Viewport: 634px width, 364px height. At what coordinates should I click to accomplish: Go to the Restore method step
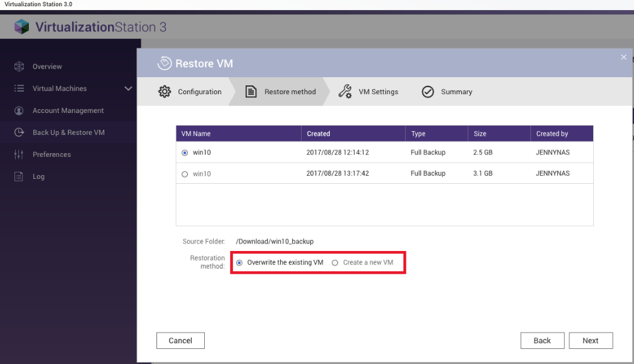[290, 92]
